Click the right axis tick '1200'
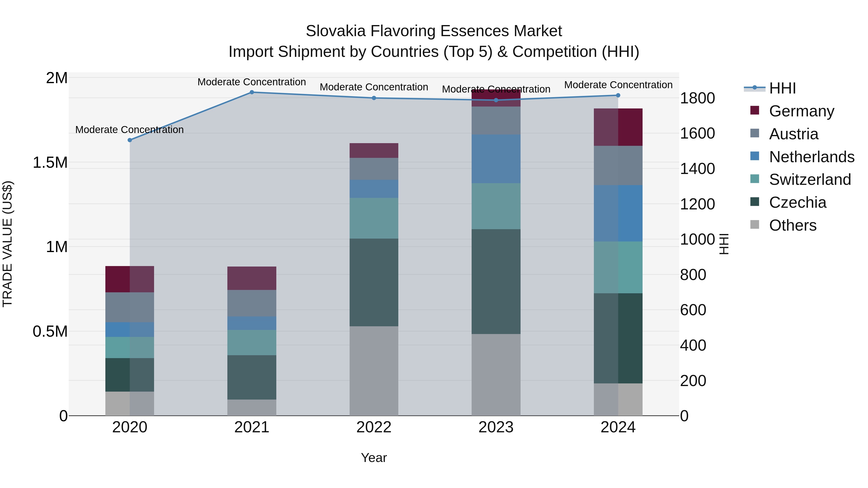 tap(698, 204)
